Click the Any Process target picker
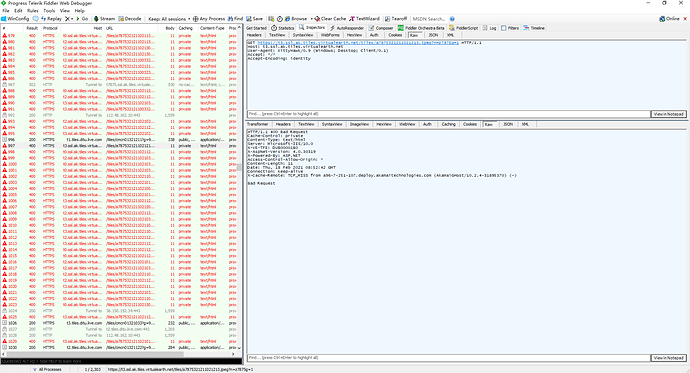The height and width of the screenshot is (373, 690). click(209, 19)
